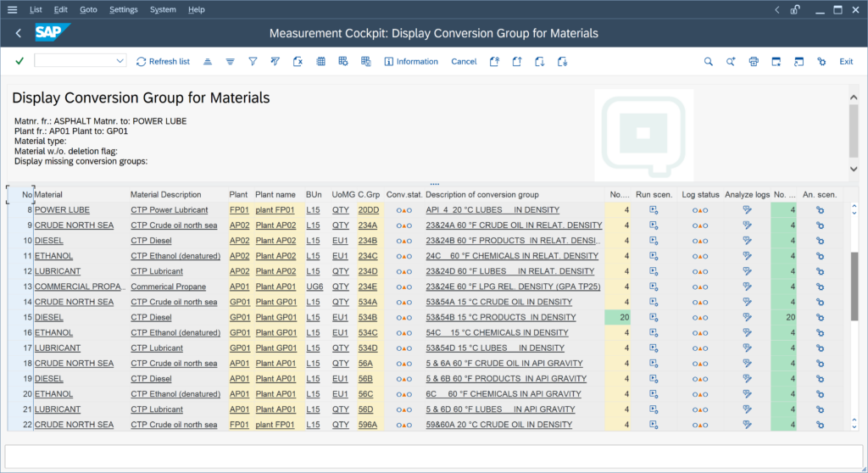
Task: Click the 'CTP Lubricant' description in row 21
Action: (157, 409)
